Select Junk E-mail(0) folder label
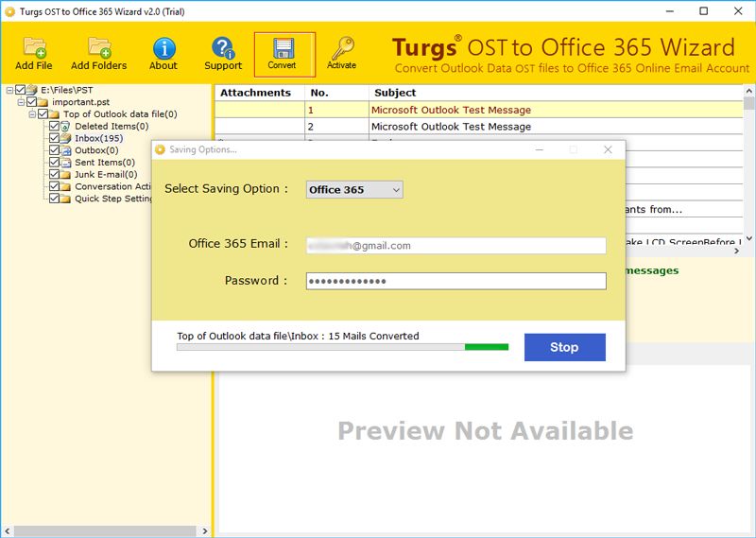Screen dimensions: 756x538 (106, 175)
